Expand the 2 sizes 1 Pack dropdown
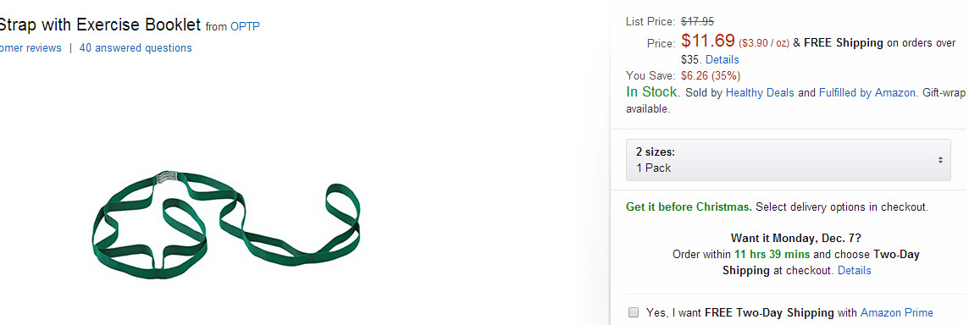 click(788, 160)
